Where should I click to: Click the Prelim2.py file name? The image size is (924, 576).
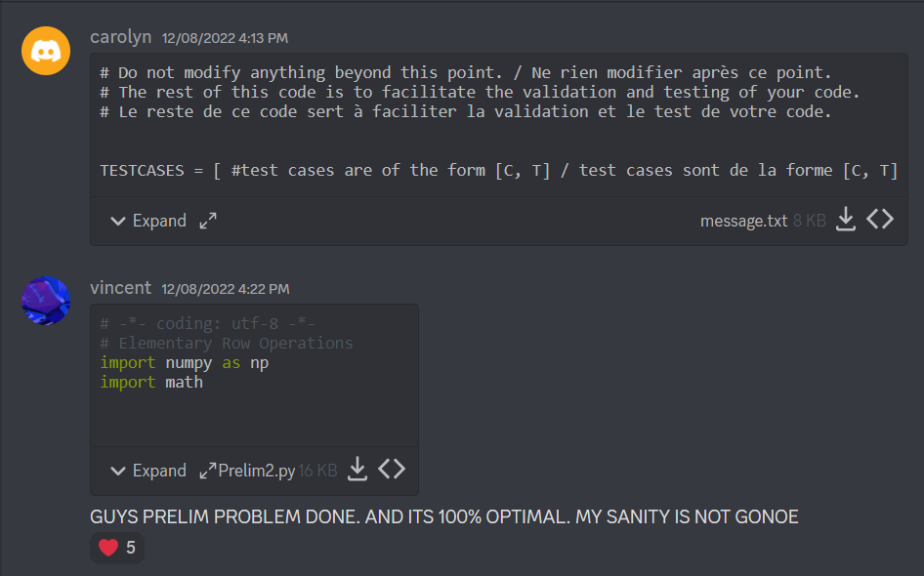point(256,471)
